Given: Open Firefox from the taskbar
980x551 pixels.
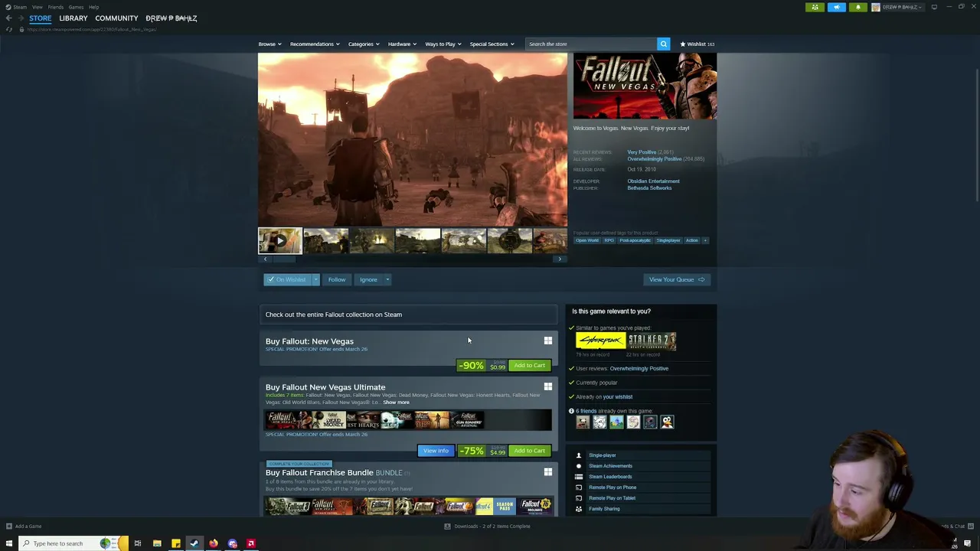Looking at the screenshot, I should 214,543.
